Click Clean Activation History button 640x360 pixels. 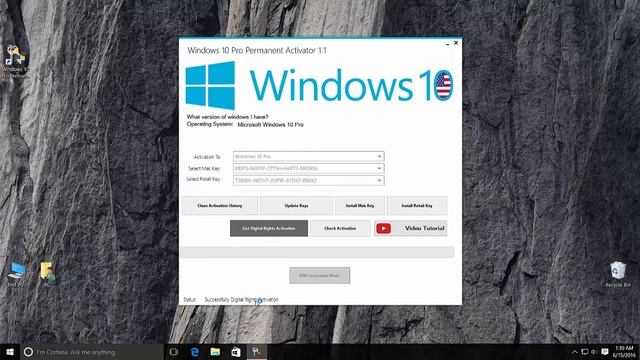[220, 206]
